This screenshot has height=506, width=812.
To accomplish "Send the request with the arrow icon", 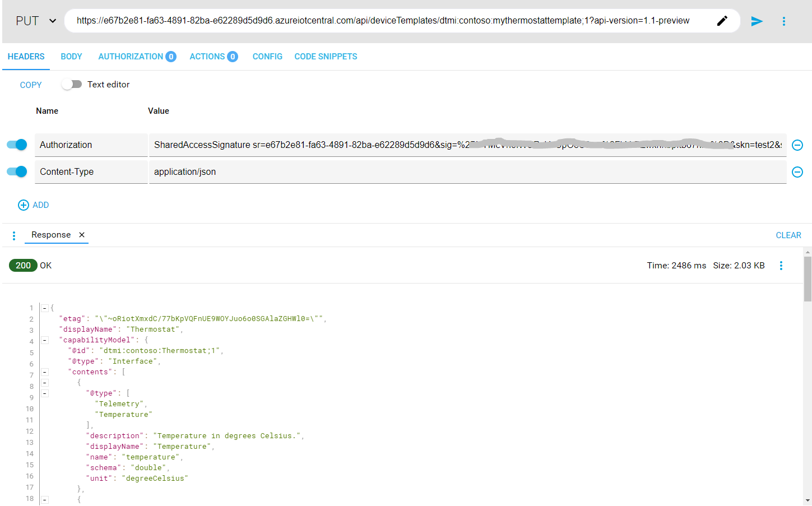I will pyautogui.click(x=757, y=21).
